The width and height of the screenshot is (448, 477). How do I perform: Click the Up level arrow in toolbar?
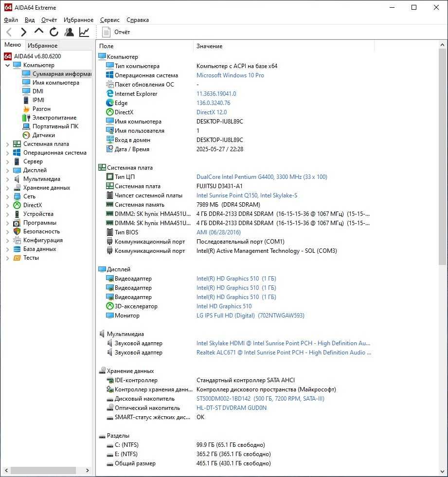coord(38,31)
